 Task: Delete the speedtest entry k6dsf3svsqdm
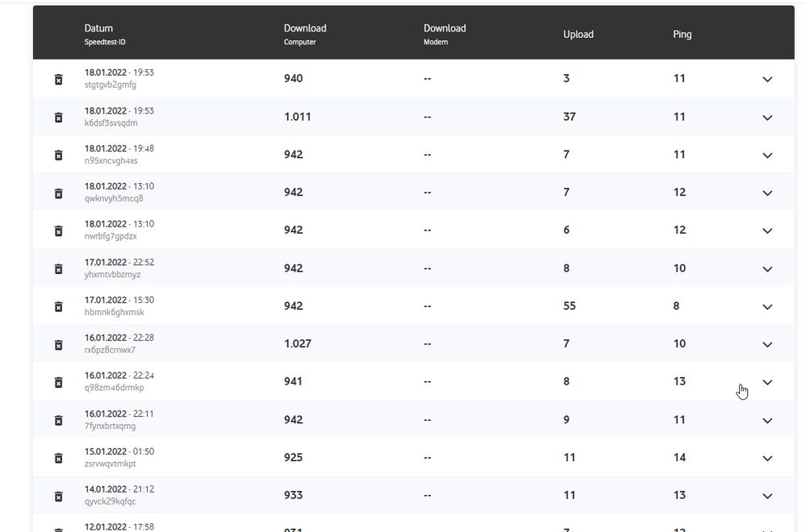58,117
